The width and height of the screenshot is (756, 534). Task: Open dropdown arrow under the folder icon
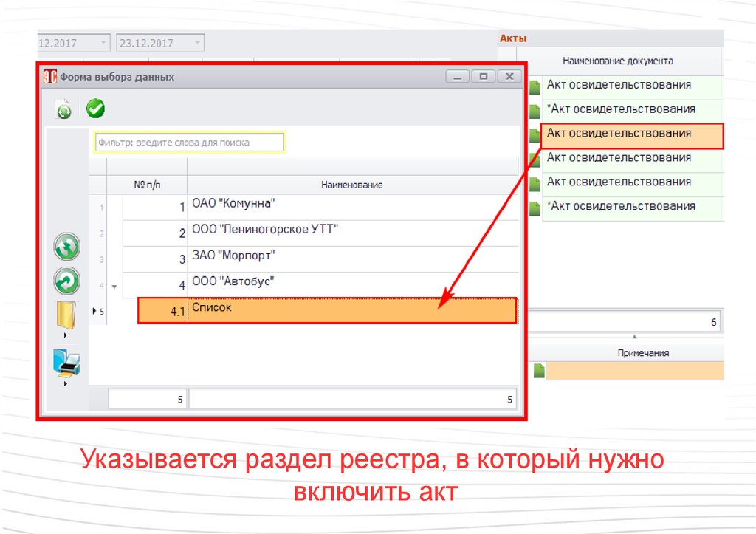click(x=66, y=336)
